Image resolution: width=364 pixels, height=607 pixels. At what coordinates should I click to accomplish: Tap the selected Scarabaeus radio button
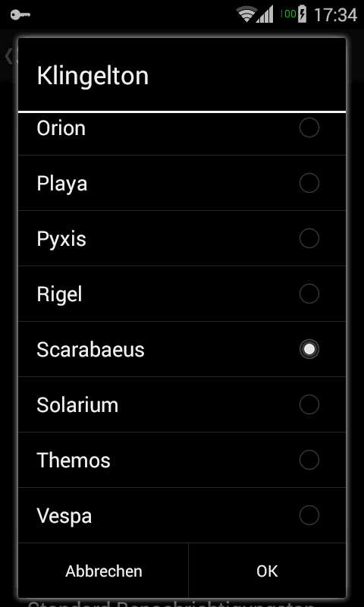309,349
